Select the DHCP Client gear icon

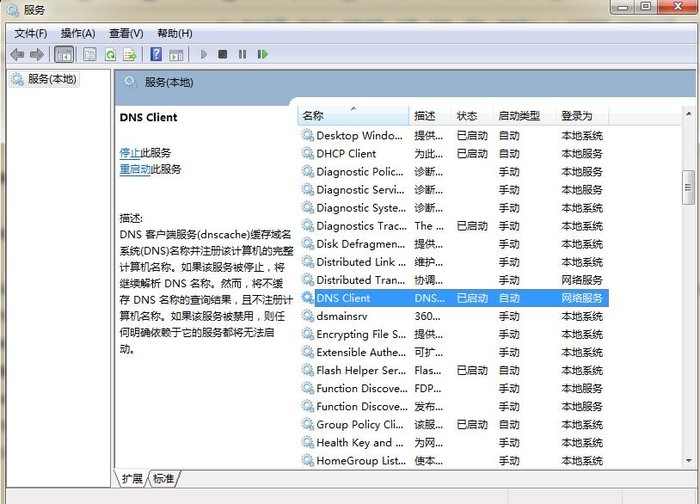coord(307,153)
